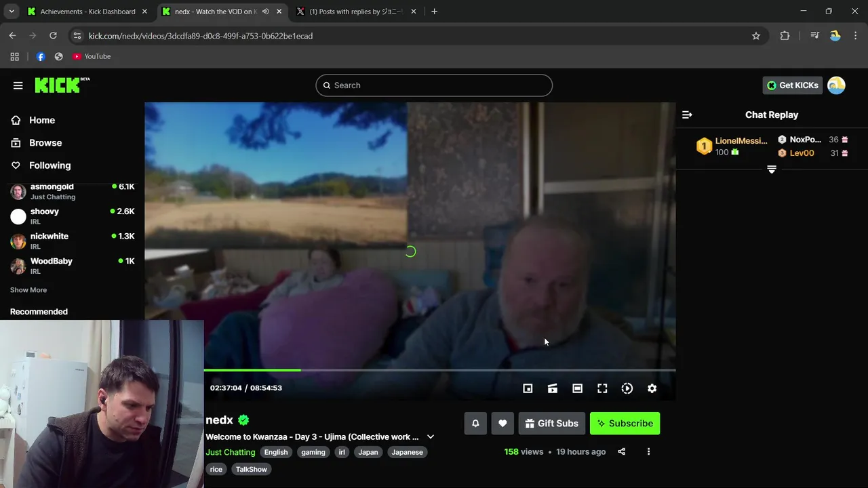Viewport: 868px width, 488px height.
Task: Open the apps grid in bookmarks bar
Action: click(15, 56)
